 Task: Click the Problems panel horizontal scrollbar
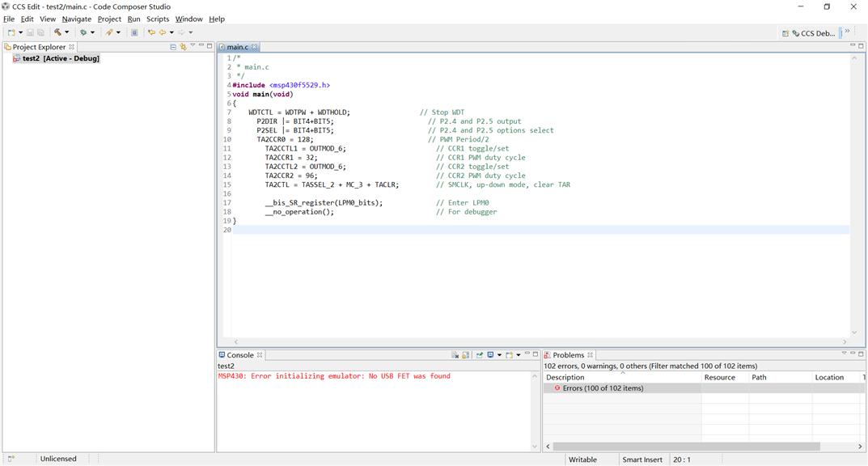[686, 447]
